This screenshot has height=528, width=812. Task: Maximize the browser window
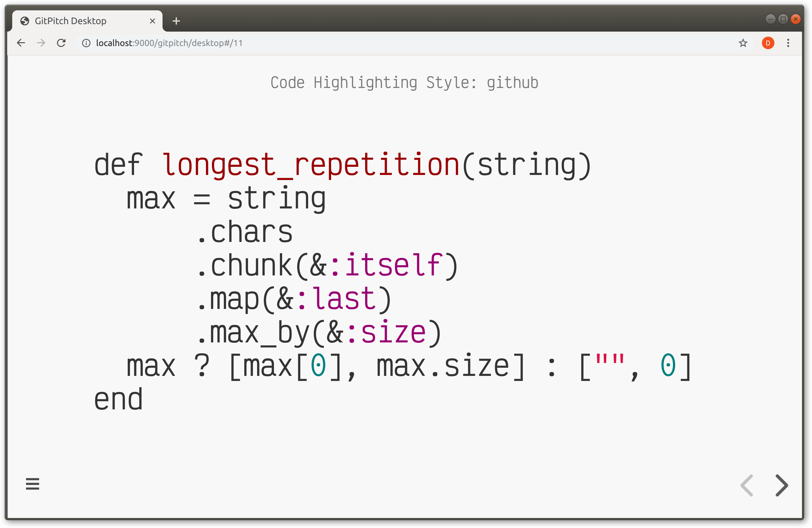pos(783,19)
